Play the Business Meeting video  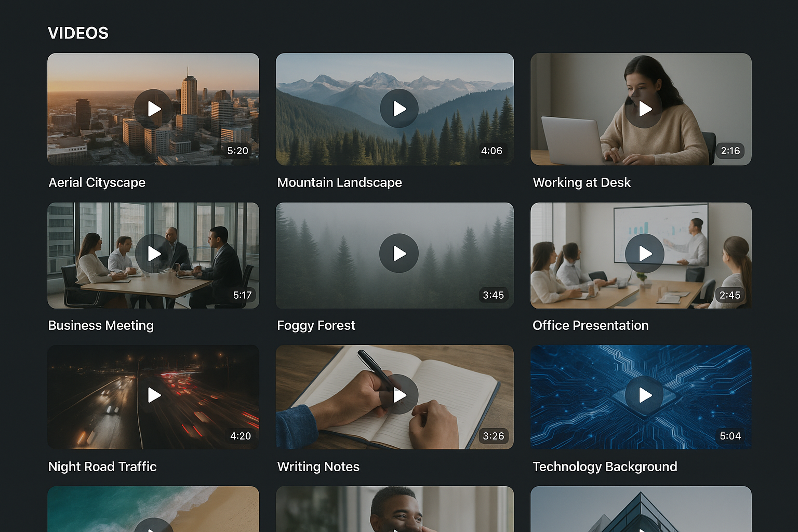point(153,254)
